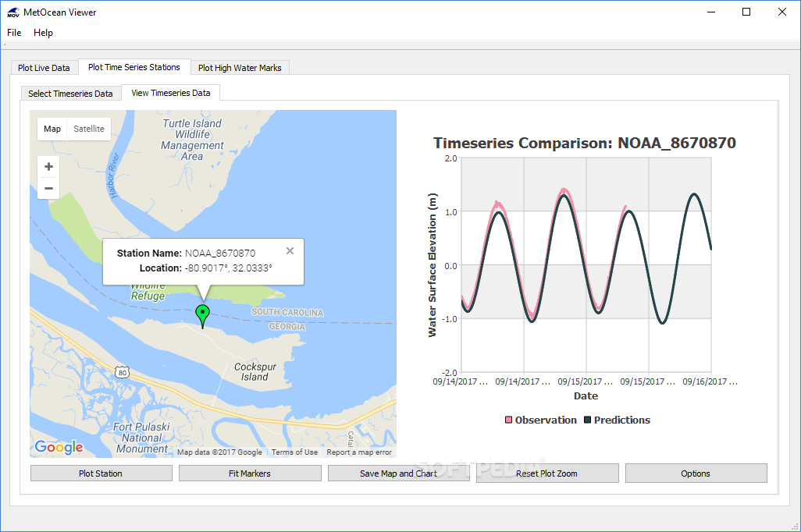
Task: Open Plot High Water Marks tab
Action: click(x=240, y=68)
